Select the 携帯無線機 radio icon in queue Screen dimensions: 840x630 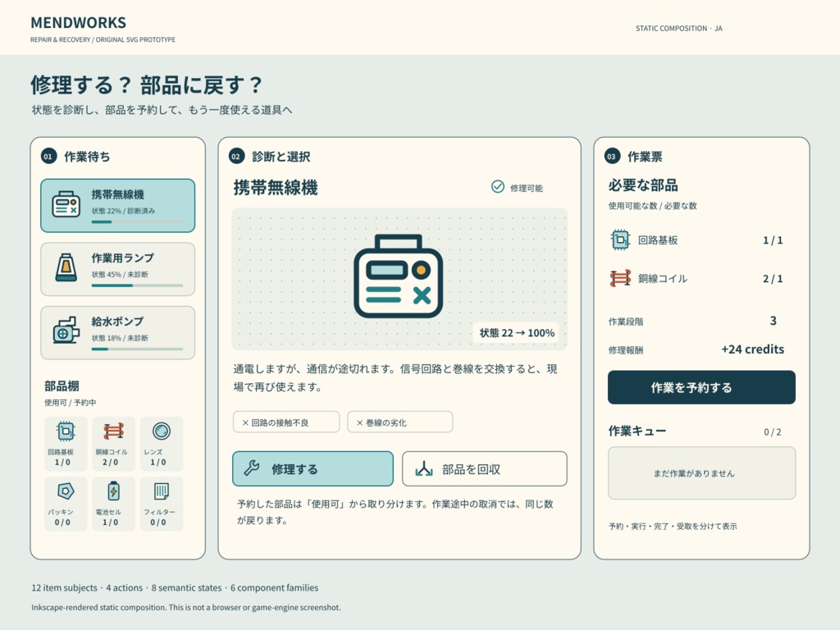66,204
